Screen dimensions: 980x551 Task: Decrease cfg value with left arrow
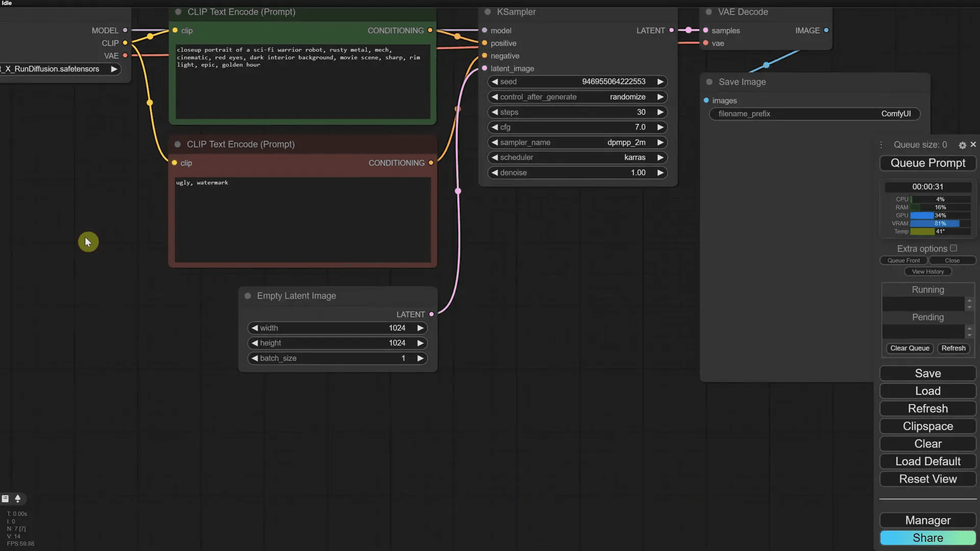tap(495, 127)
